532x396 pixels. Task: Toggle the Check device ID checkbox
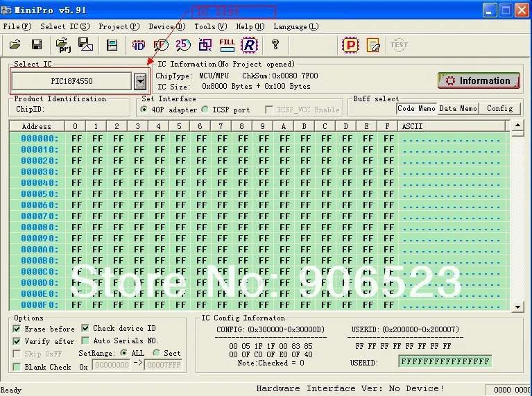(85, 328)
